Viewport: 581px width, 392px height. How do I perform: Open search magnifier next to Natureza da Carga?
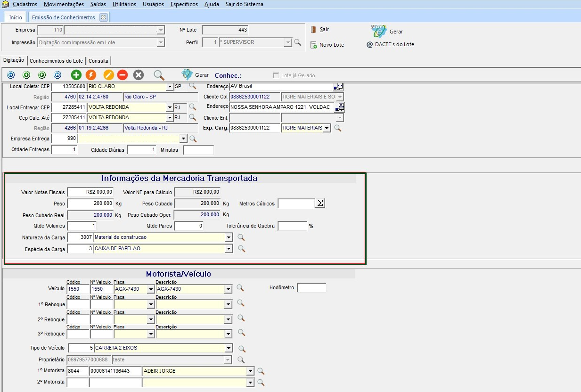click(241, 237)
